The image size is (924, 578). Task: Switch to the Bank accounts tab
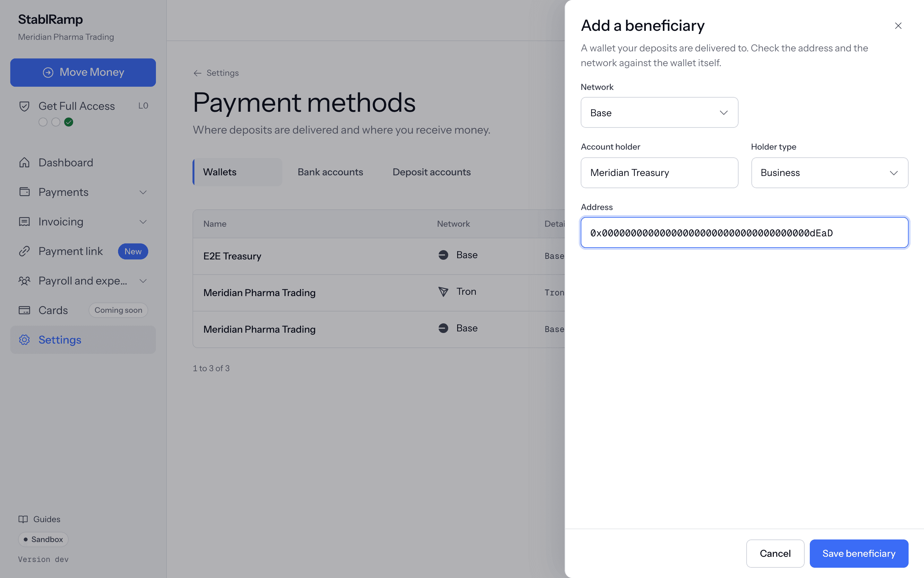[330, 172]
